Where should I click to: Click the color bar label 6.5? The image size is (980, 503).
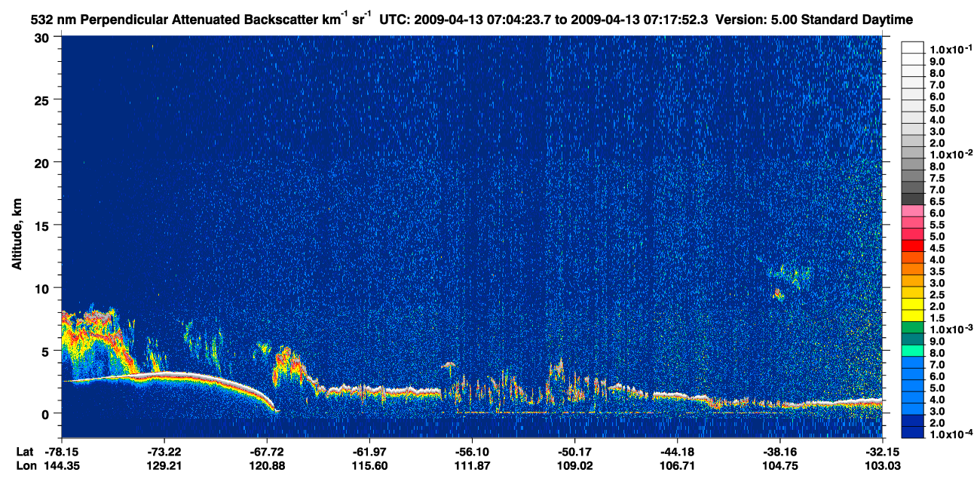coord(938,201)
